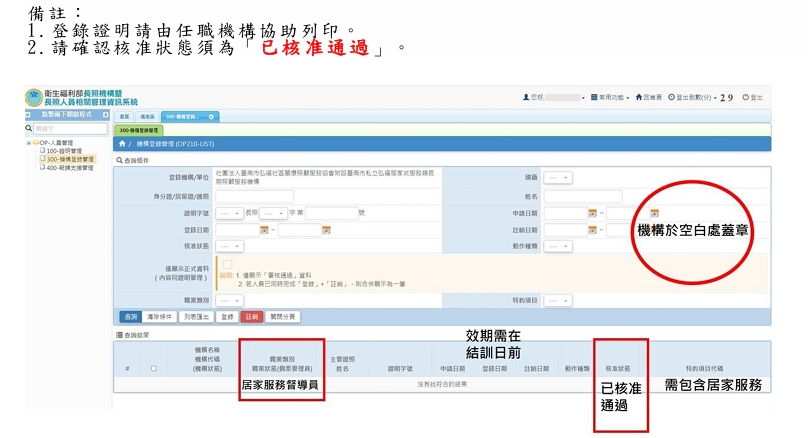Open the calendar picker for 註銷日期 start date

(592, 230)
